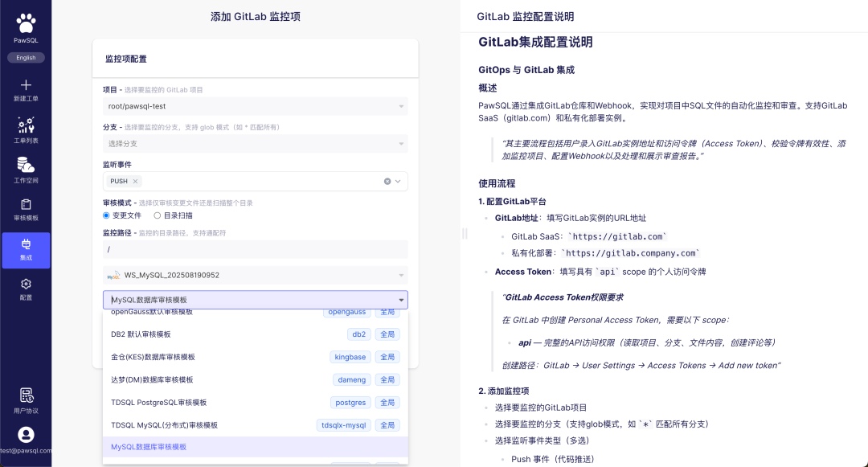
Task: Open the 配置 gear icon
Action: pos(26,284)
